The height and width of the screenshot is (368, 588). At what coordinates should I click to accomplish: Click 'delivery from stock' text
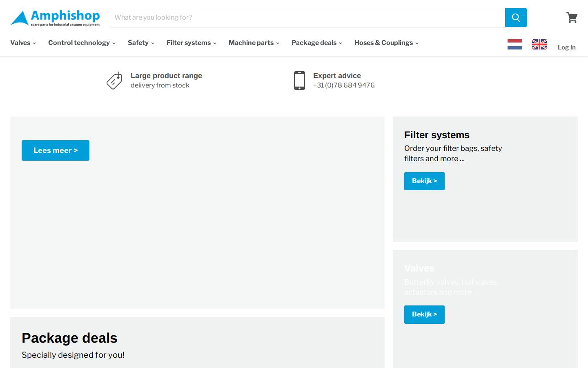pyautogui.click(x=160, y=85)
